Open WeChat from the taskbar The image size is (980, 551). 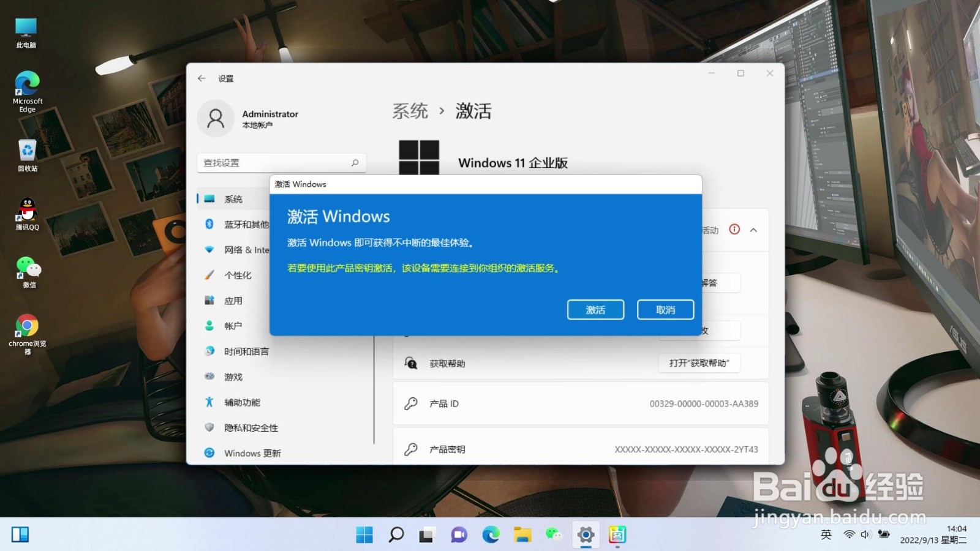point(554,534)
